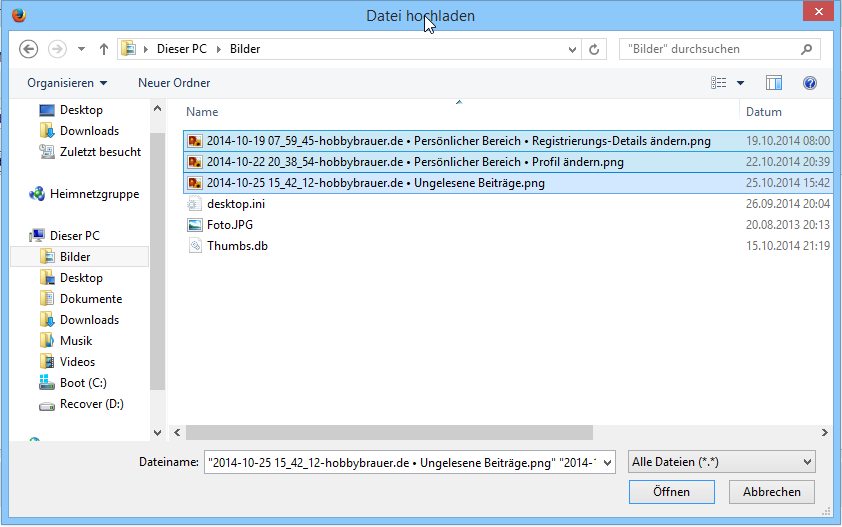Viewport: 842px width, 527px height.
Task: Toggle the preview pane icon
Action: point(773,83)
